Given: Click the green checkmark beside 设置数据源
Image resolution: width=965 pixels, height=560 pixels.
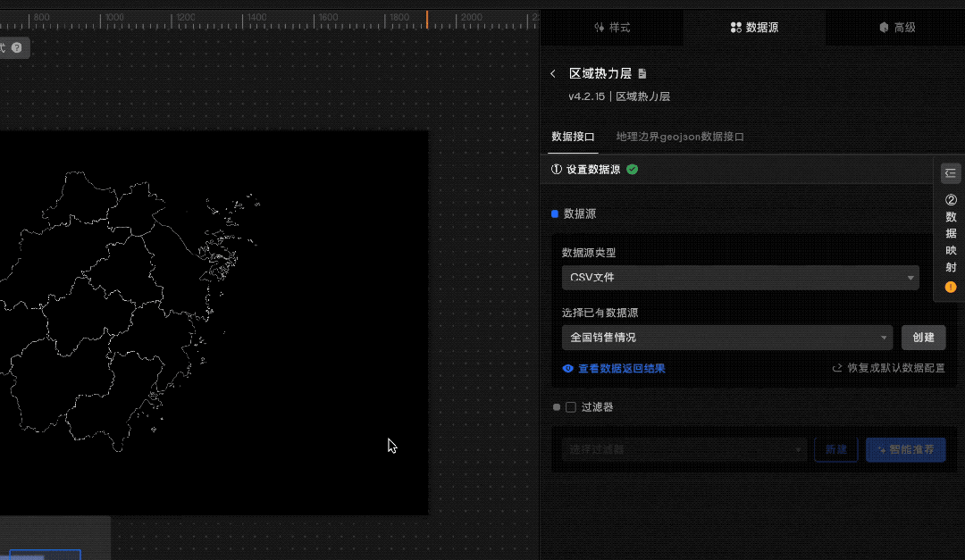Looking at the screenshot, I should [632, 169].
